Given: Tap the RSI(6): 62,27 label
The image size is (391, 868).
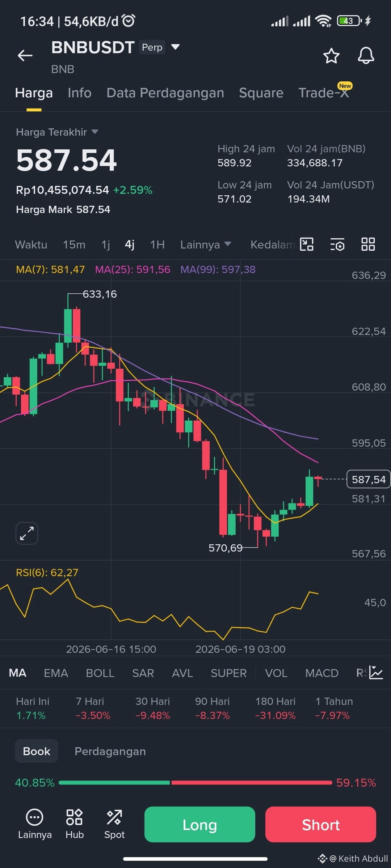Looking at the screenshot, I should tap(47, 573).
